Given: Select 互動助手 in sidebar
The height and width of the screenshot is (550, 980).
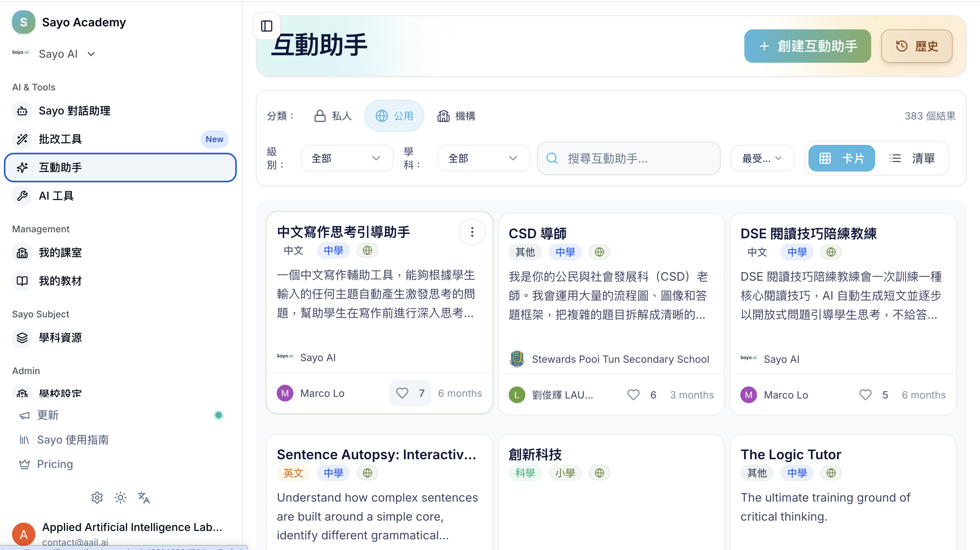Looking at the screenshot, I should click(x=120, y=167).
